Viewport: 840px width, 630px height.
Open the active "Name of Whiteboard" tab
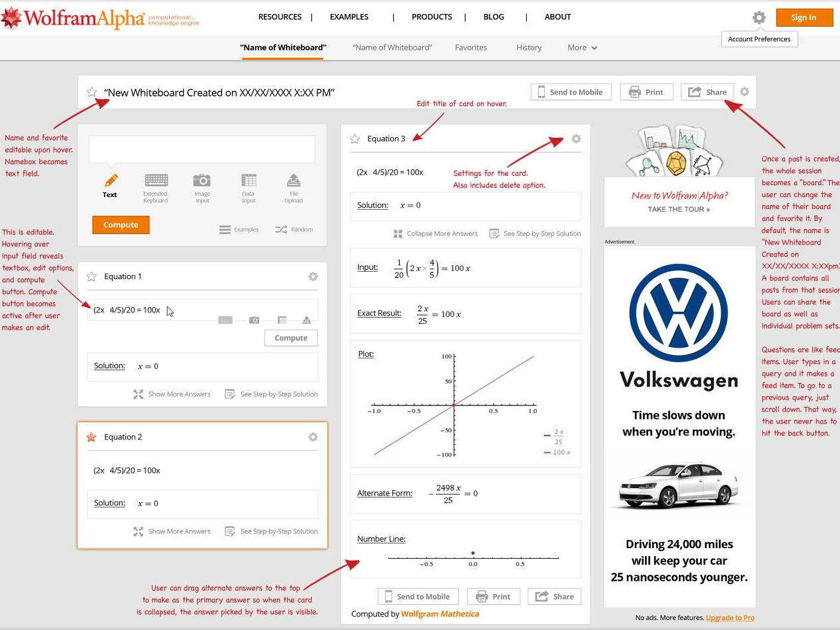point(283,47)
